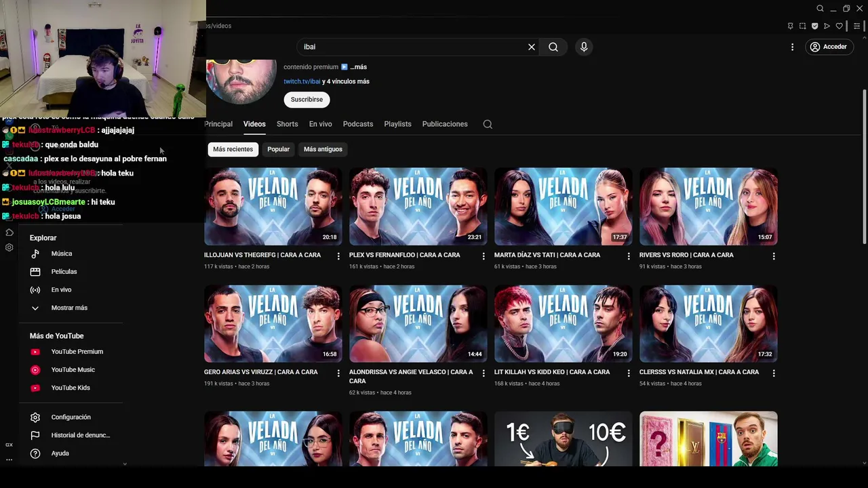Click title CLERSSS VS NATALIA MX | CARA A CARA
The width and height of the screenshot is (868, 488).
[x=699, y=372]
